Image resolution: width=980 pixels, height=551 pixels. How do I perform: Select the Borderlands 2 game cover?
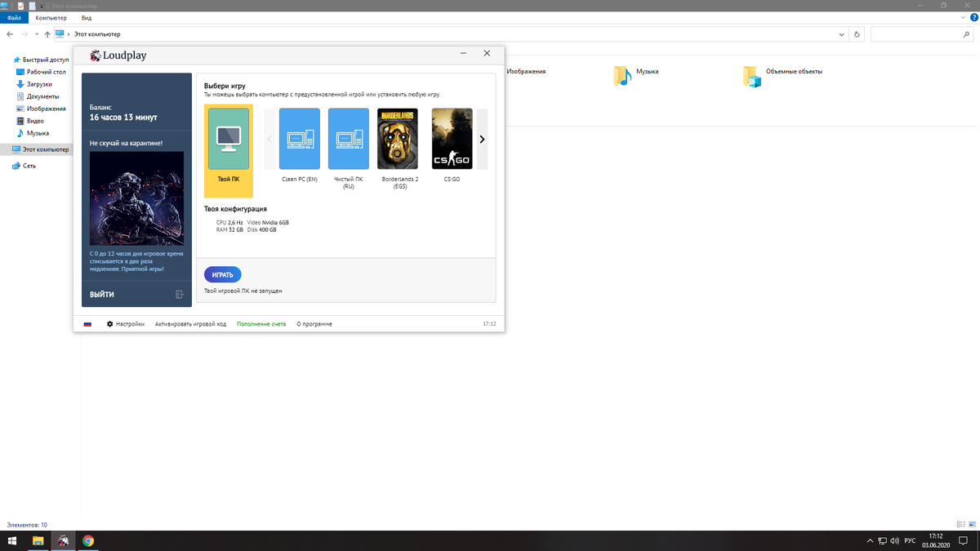(x=398, y=139)
